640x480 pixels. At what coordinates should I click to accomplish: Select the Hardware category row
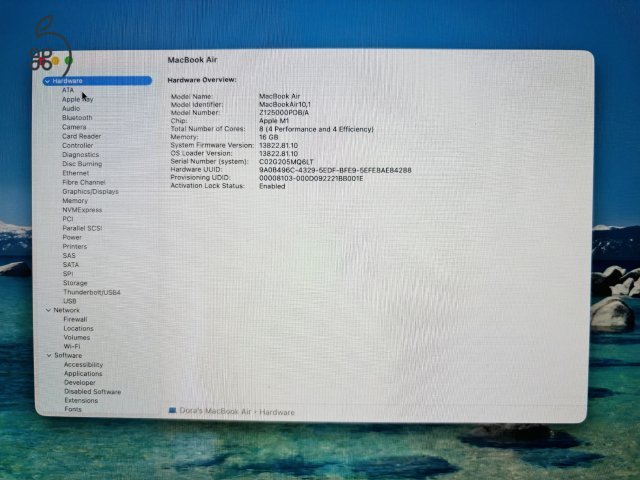click(98, 81)
